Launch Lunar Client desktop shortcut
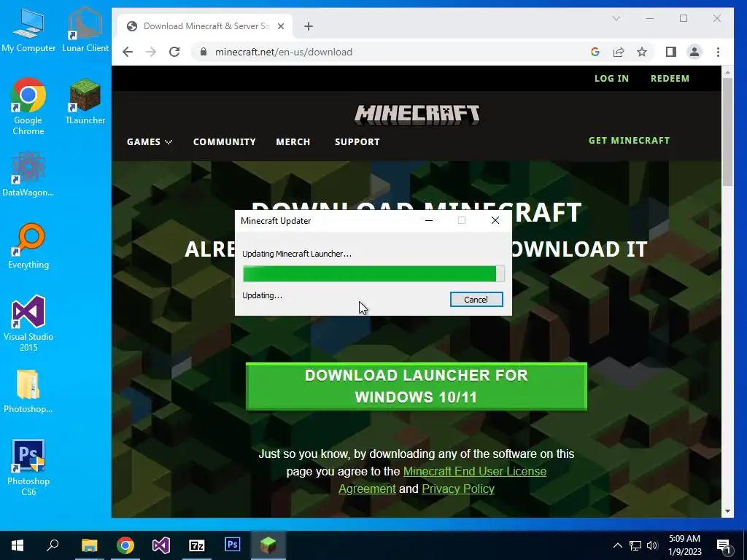747x560 pixels. click(85, 30)
